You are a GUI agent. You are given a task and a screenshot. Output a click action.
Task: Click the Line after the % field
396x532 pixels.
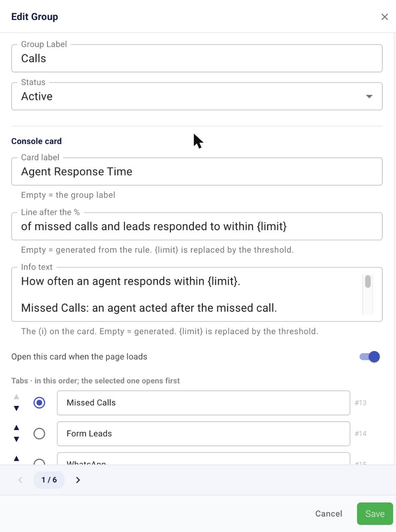(197, 226)
